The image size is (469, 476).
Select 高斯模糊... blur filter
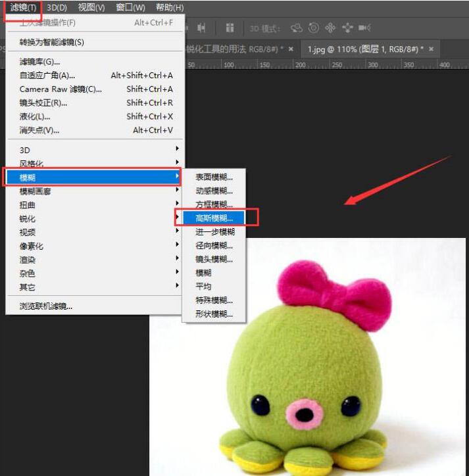pyautogui.click(x=214, y=218)
